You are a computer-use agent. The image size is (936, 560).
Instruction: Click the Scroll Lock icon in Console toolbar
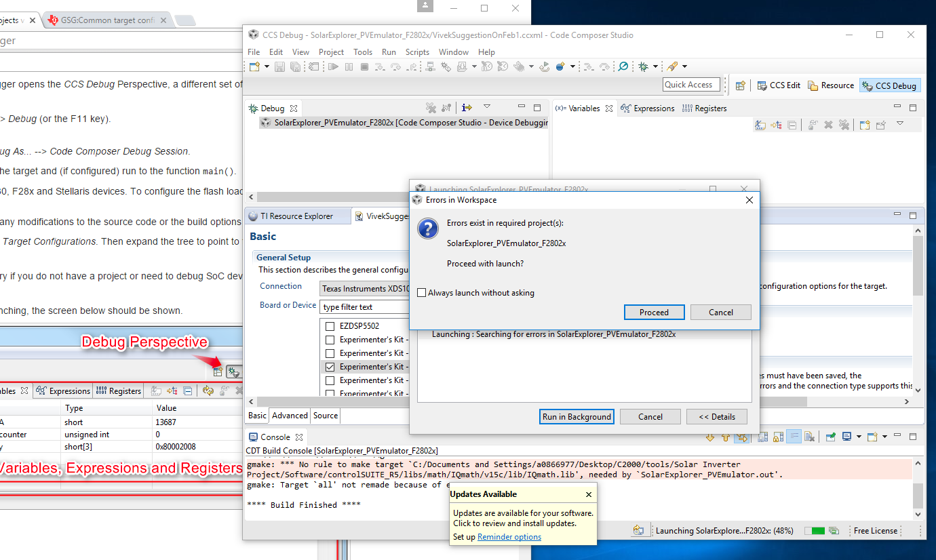coord(777,437)
